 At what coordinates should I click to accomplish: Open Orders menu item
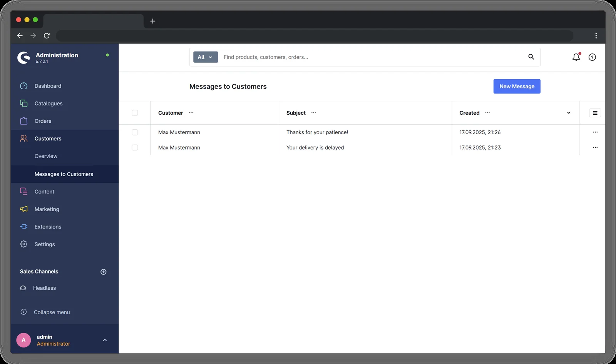[43, 121]
